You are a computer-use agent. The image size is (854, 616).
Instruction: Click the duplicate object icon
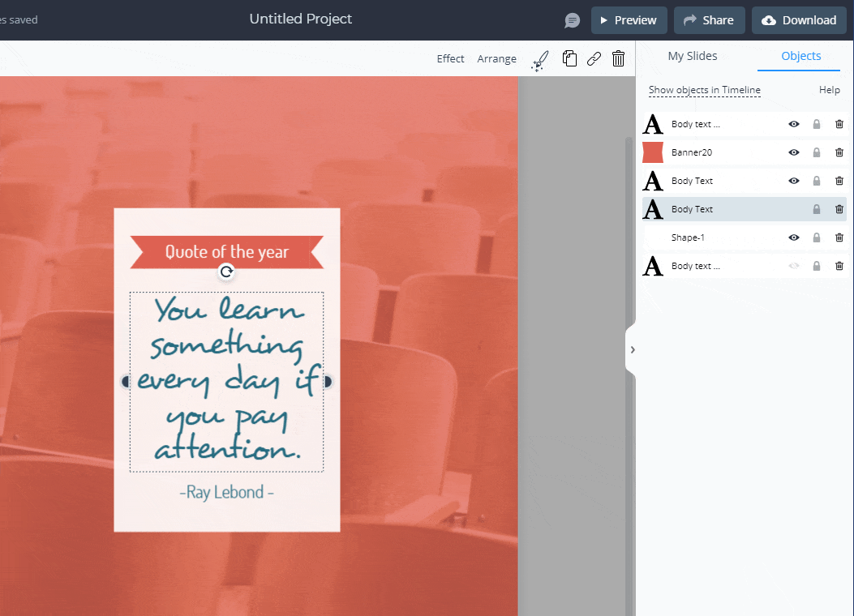click(x=569, y=58)
